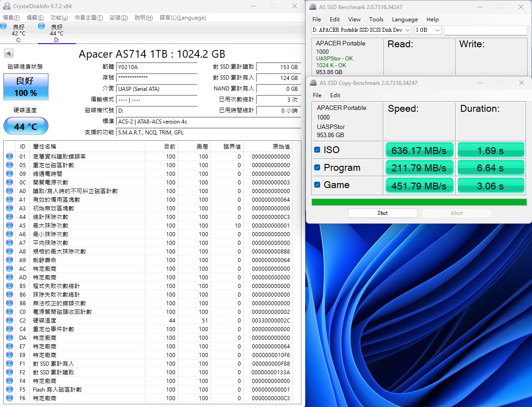Click status orb for attribute F5
The height and width of the screenshot is (407, 532).
point(10,389)
